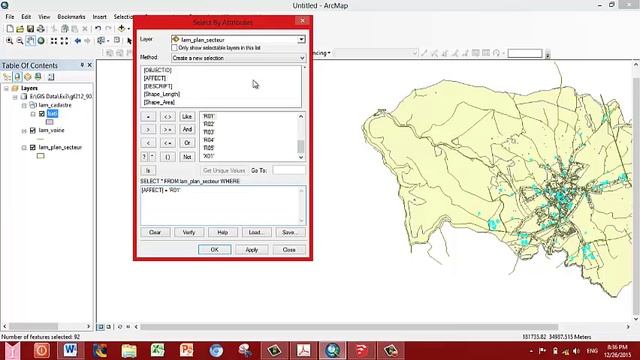This screenshot has height=360, width=640.
Task: Open the Bookmarks menu
Action: coord(71,17)
